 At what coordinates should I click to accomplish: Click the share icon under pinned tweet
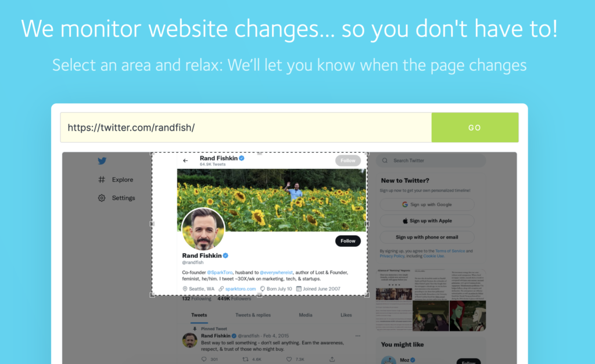[332, 359]
